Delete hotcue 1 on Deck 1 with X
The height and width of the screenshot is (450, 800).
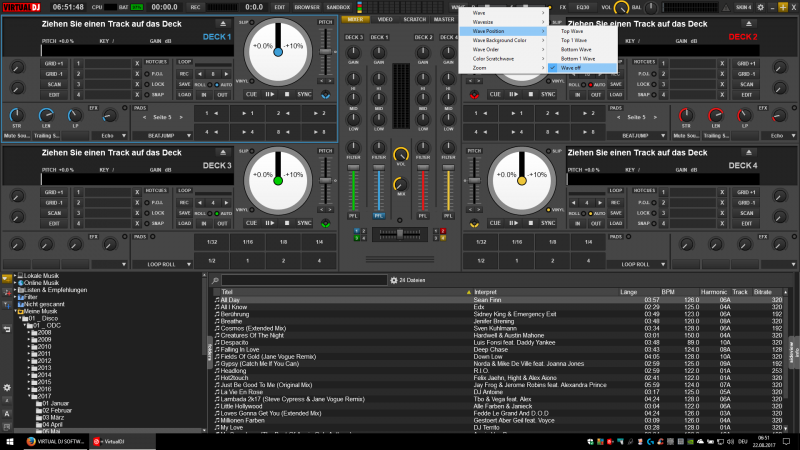pos(137,64)
